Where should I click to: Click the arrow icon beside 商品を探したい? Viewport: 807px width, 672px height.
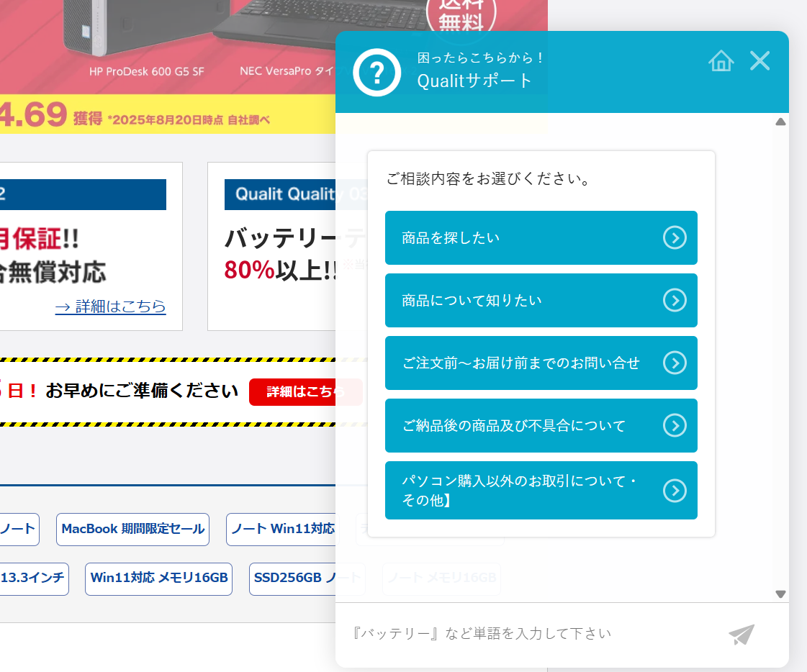point(675,237)
